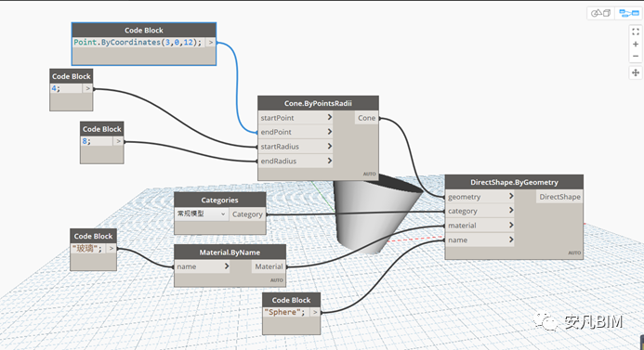Click output arrow of the 8 code block

[118, 141]
